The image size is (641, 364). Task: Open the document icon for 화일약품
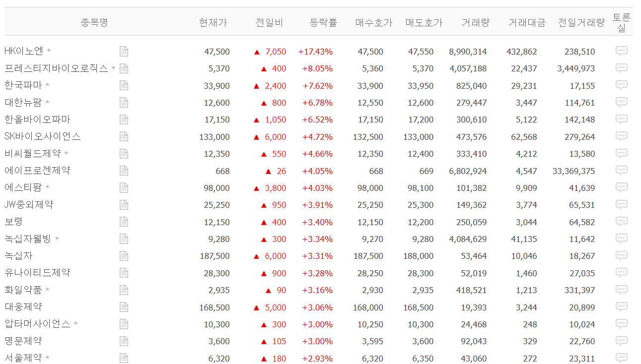tap(124, 290)
